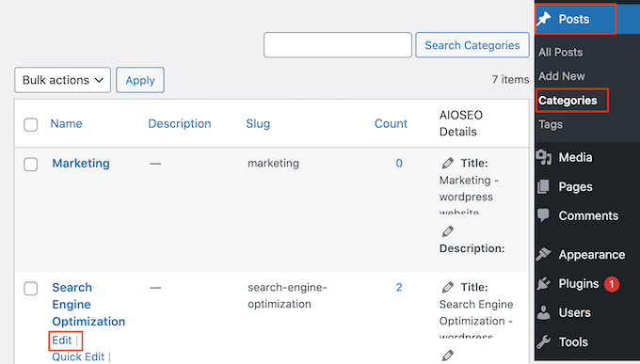Click the '7 items' count text
The height and width of the screenshot is (364, 640).
pyautogui.click(x=510, y=79)
